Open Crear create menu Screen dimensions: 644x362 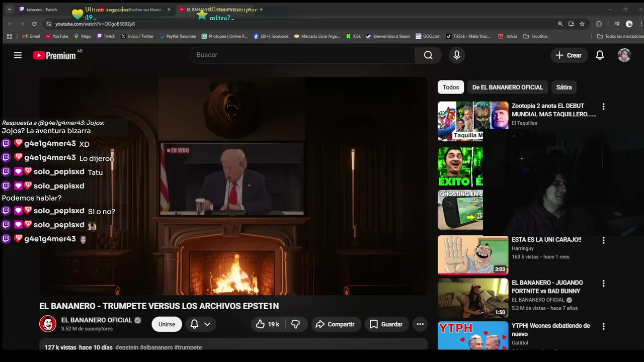[x=569, y=55]
